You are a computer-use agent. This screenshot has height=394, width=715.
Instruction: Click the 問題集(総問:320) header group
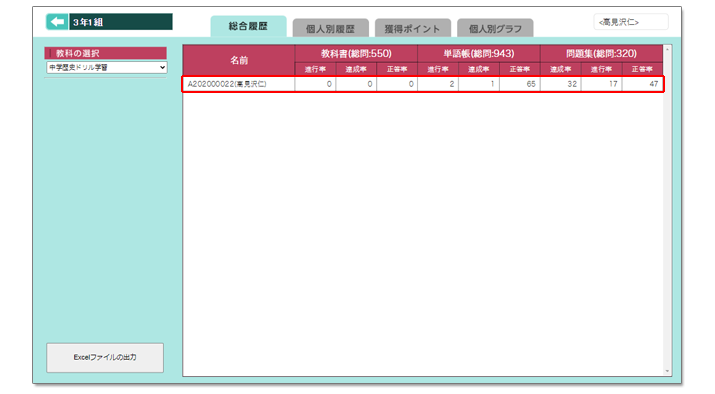pos(601,53)
